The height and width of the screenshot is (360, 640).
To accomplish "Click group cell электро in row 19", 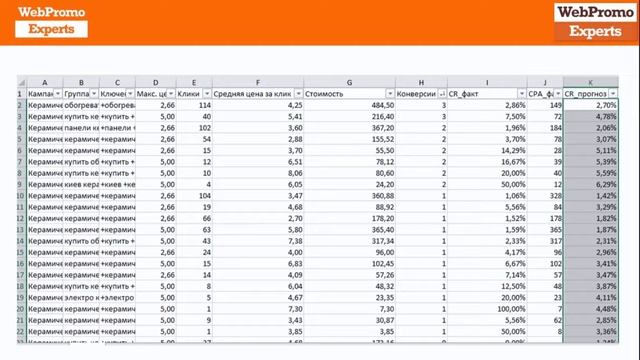I will coord(81,298).
